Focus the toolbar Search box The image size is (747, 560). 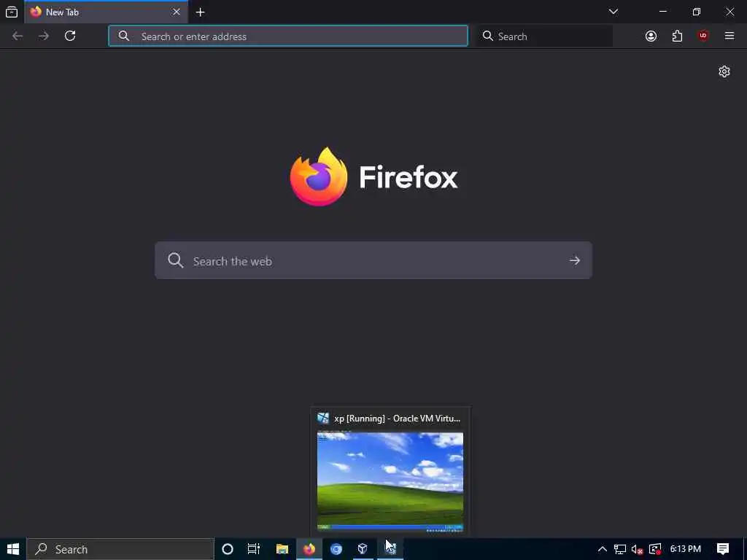[544, 36]
